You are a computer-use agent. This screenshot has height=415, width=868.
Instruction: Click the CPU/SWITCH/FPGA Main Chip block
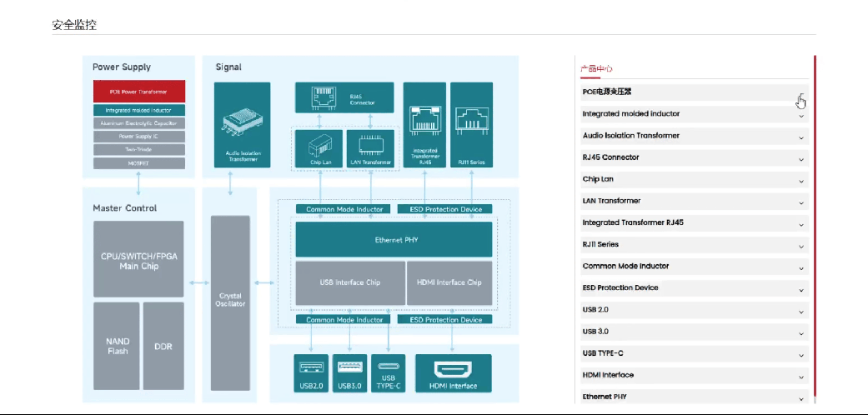tap(138, 259)
